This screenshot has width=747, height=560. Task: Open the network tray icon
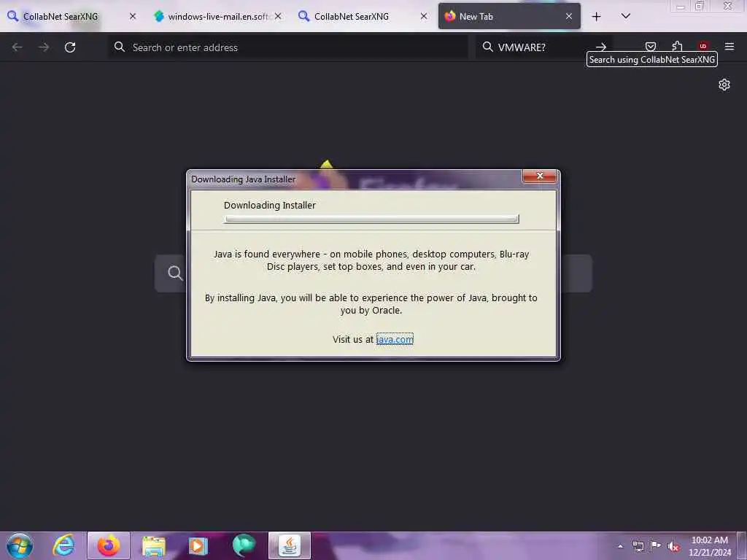coord(638,547)
